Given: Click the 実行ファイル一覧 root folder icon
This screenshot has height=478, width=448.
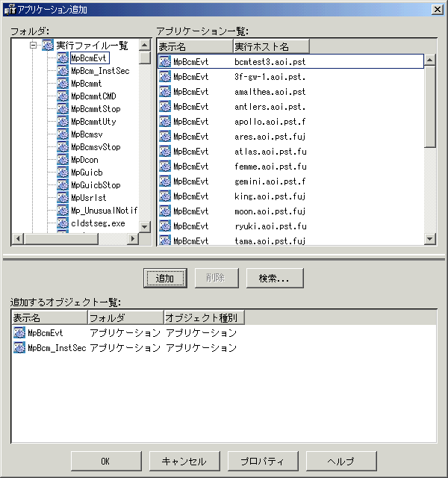Looking at the screenshot, I should point(48,46).
